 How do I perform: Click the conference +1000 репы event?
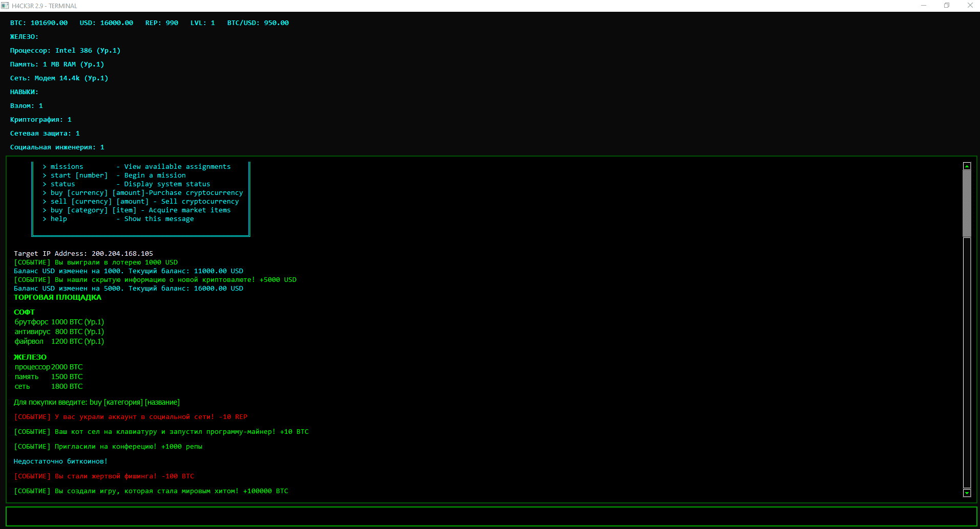(108, 447)
